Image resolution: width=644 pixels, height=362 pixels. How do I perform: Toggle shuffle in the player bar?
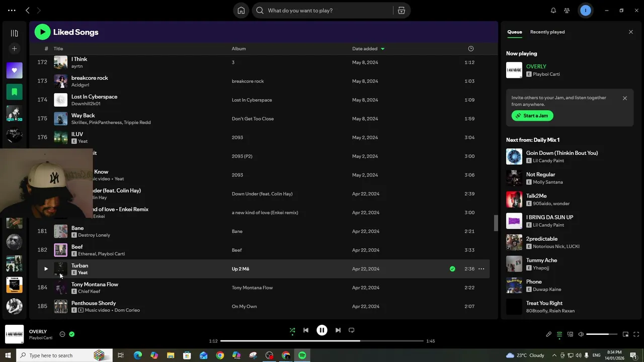[x=292, y=330]
